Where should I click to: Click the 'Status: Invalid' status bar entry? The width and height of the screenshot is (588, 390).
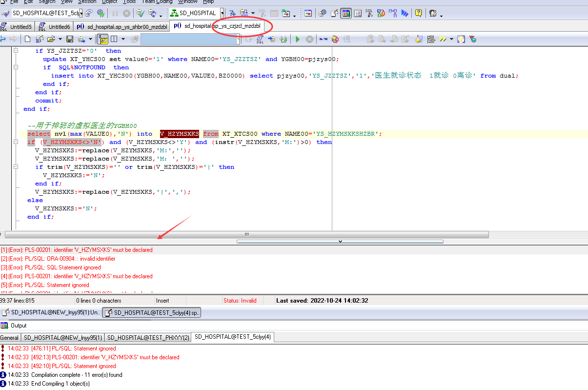(240, 301)
